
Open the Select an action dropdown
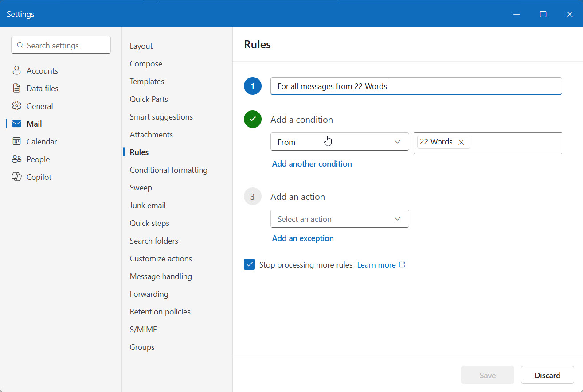coord(340,219)
